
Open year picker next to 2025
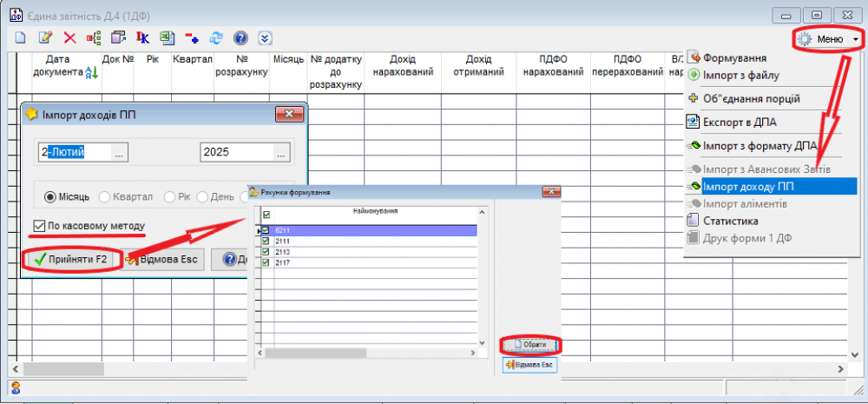pyautogui.click(x=282, y=152)
